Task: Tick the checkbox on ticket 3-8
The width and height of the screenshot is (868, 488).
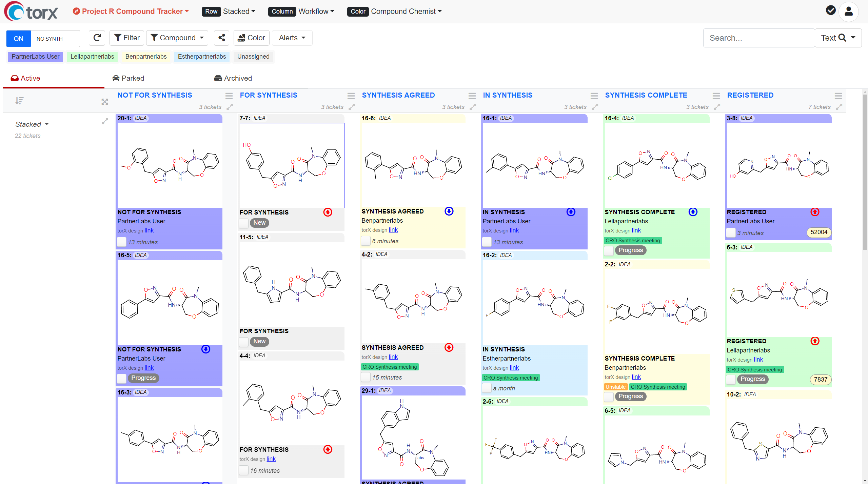Action: tap(731, 233)
